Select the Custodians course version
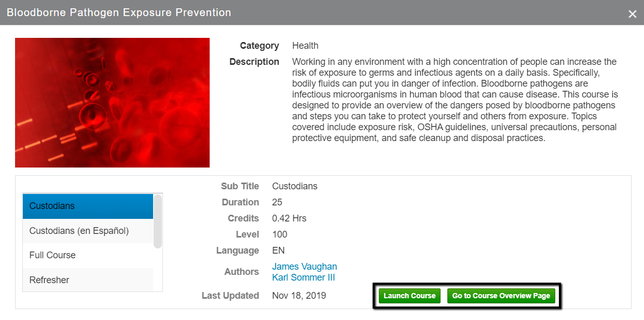This screenshot has height=320, width=644. point(88,206)
